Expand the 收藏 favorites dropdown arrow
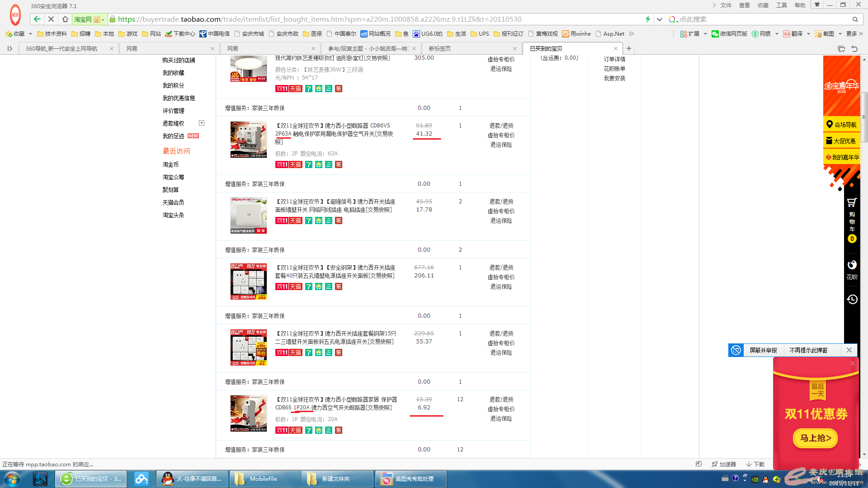The width and height of the screenshot is (868, 488). coord(30,34)
